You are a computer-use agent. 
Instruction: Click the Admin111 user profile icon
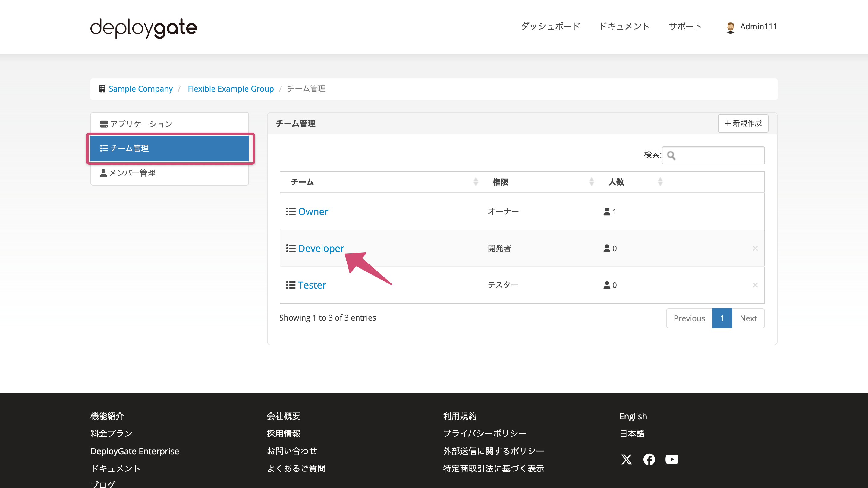click(730, 27)
